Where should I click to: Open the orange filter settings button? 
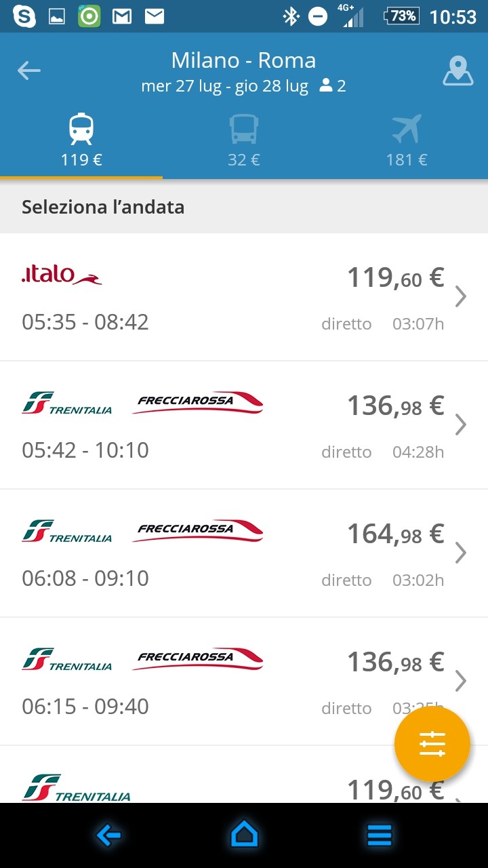coord(432,743)
